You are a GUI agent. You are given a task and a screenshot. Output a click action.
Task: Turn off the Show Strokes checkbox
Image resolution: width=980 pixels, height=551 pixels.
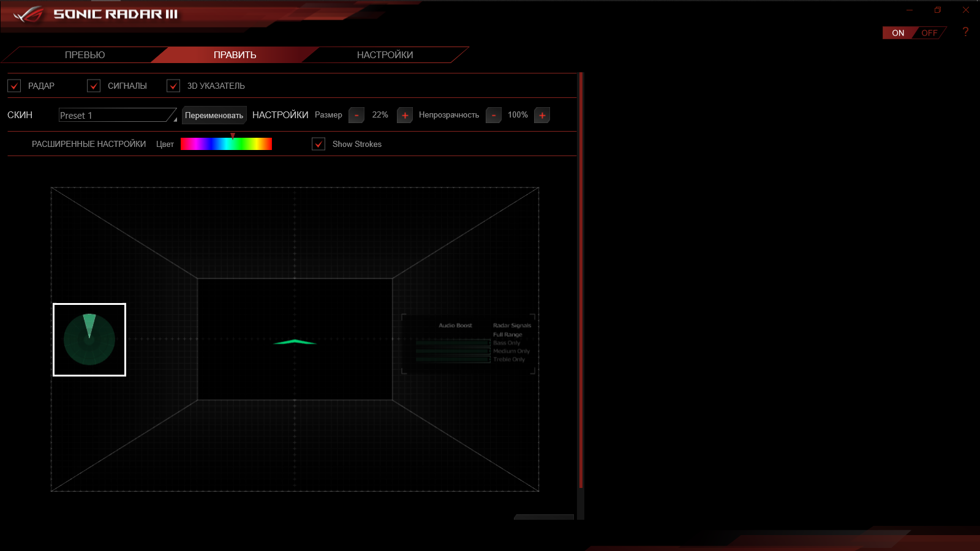coord(318,144)
